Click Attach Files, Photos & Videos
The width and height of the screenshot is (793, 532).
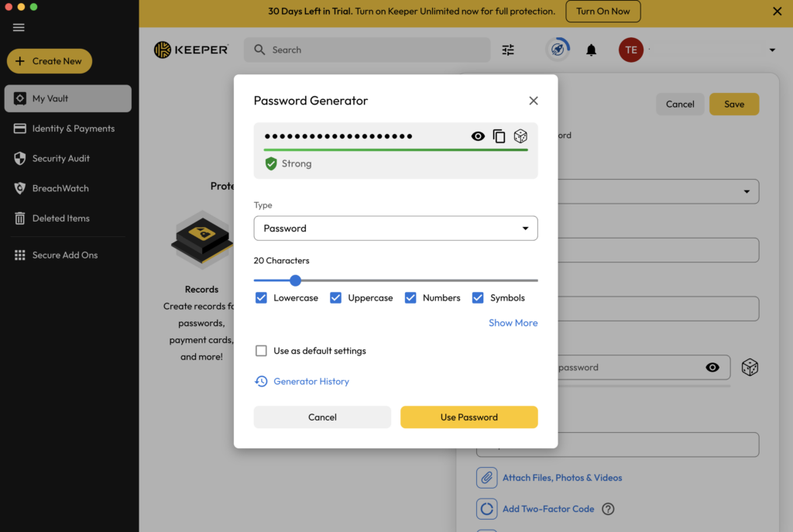click(x=562, y=478)
